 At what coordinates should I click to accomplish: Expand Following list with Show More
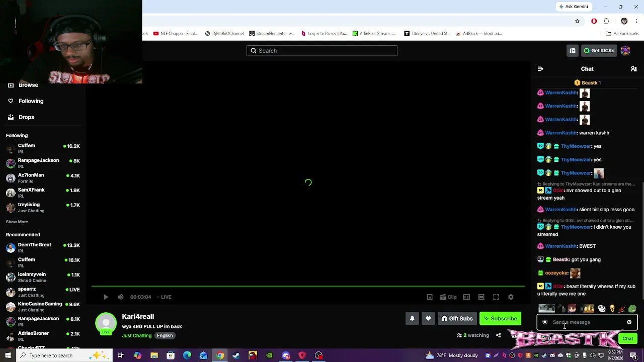tap(17, 222)
